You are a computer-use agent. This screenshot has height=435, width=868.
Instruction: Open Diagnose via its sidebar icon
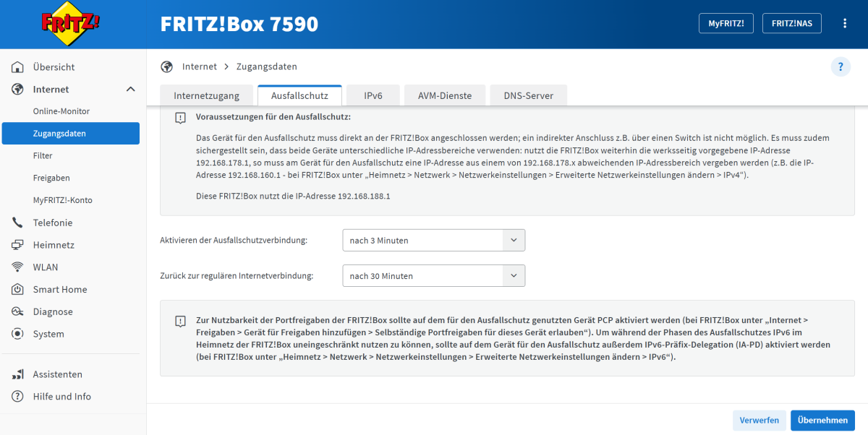18,312
